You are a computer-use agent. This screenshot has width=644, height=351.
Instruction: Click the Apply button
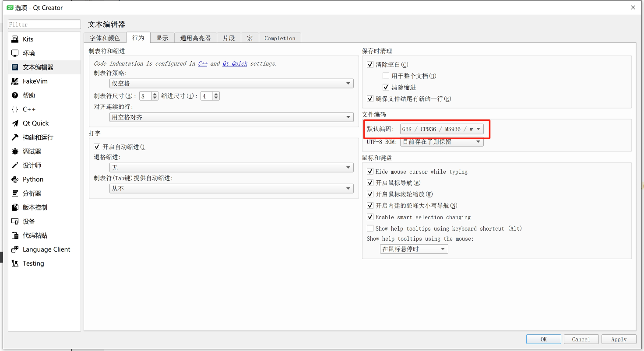pos(619,339)
